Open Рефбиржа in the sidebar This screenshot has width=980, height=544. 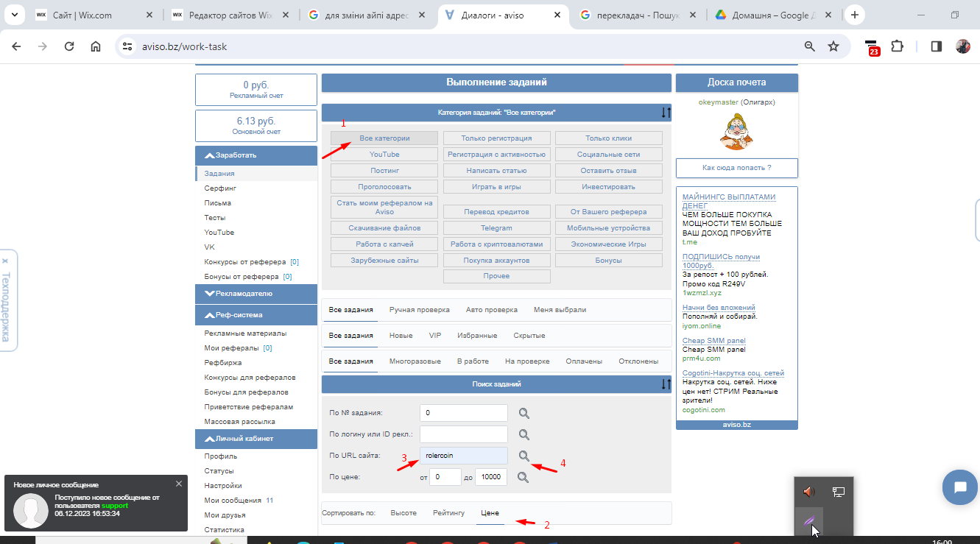pyautogui.click(x=223, y=363)
